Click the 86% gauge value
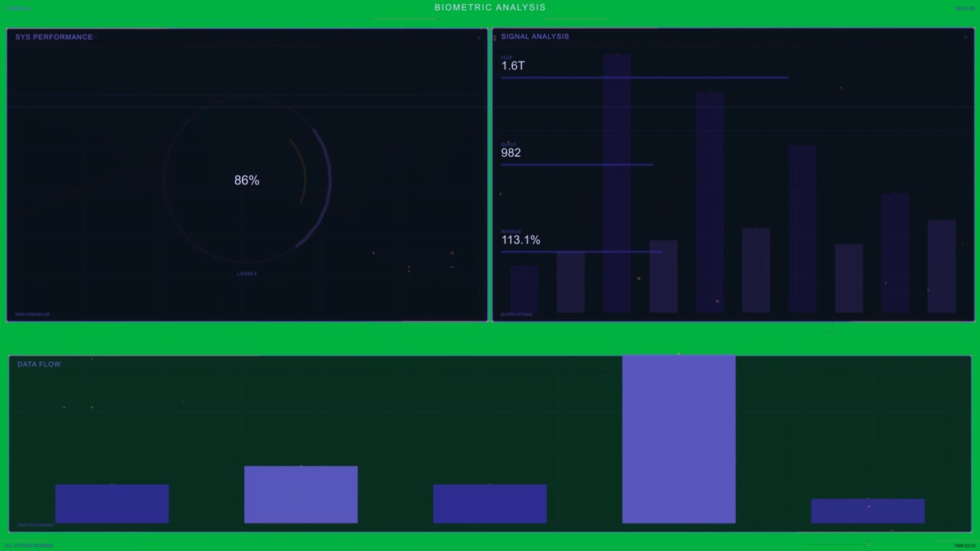This screenshot has height=551, width=980. 247,181
